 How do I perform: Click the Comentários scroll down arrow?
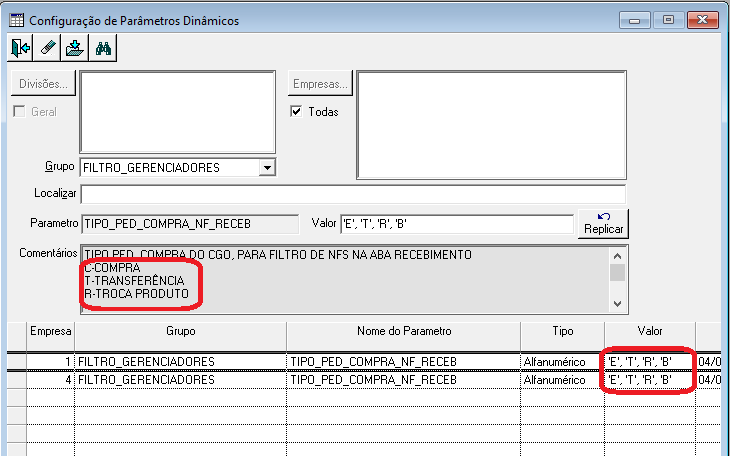coord(617,304)
